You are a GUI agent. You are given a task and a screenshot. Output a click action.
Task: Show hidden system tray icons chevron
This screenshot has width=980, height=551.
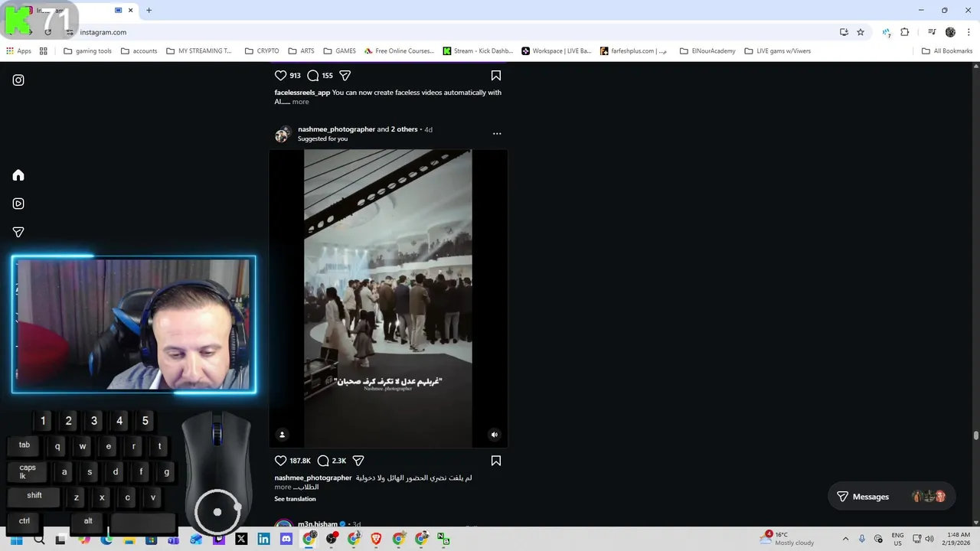pyautogui.click(x=845, y=539)
